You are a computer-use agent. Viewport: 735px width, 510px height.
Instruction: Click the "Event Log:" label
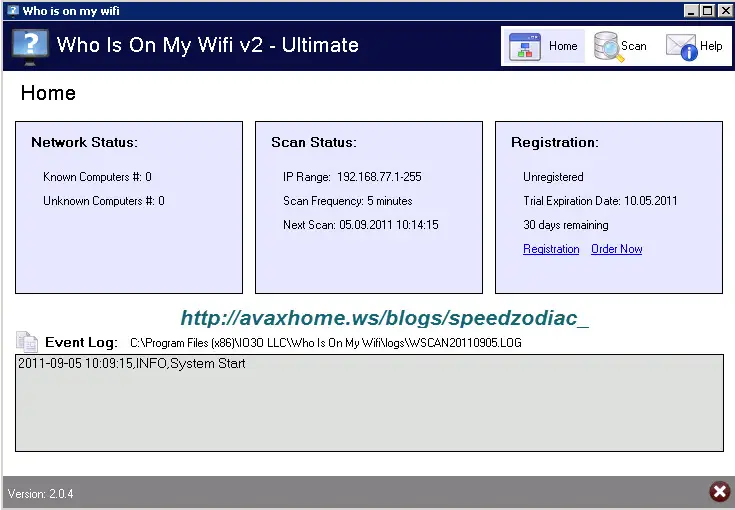(81, 342)
